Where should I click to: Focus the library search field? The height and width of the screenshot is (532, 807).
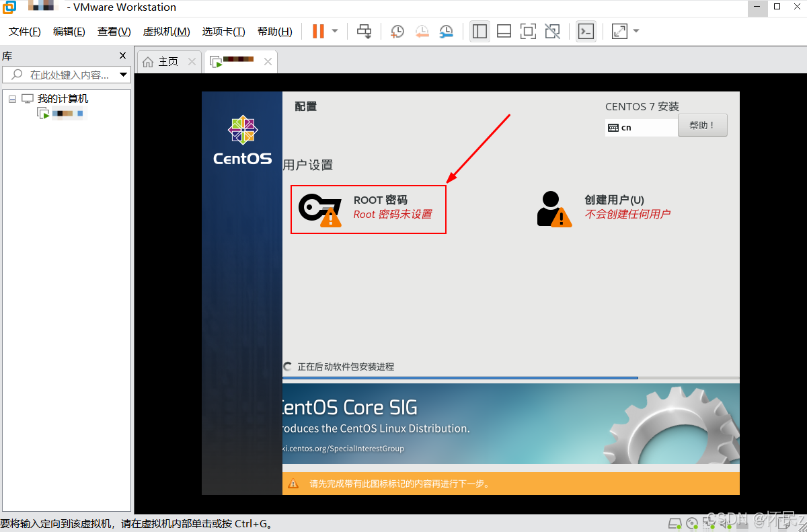tap(67, 75)
